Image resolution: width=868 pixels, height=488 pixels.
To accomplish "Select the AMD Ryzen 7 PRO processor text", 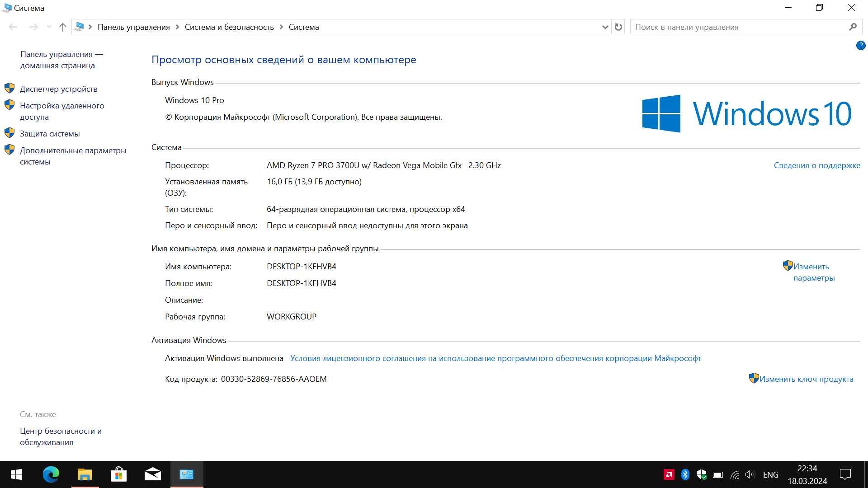I will [384, 165].
